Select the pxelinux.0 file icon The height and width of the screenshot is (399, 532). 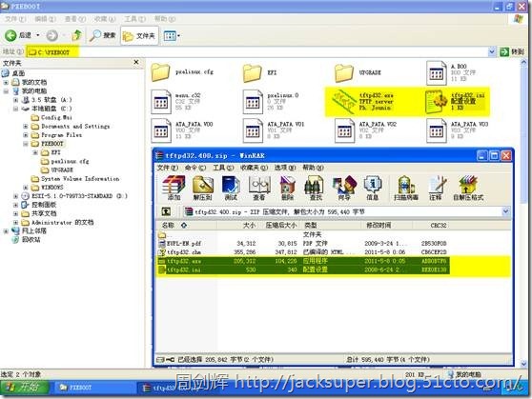point(253,102)
